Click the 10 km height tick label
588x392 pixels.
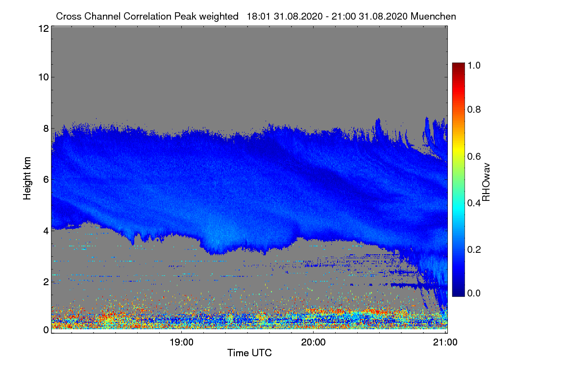43,77
